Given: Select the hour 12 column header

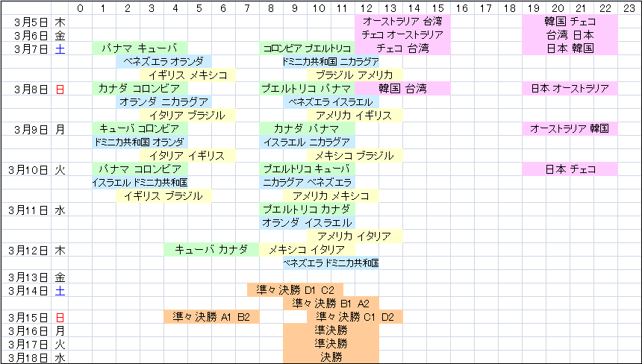Looking at the screenshot, I should (367, 8).
